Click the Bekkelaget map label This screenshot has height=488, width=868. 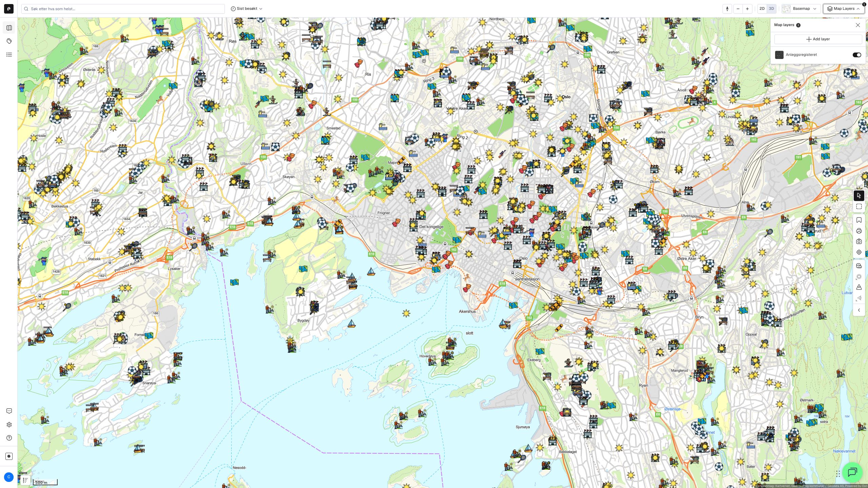tap(568, 452)
